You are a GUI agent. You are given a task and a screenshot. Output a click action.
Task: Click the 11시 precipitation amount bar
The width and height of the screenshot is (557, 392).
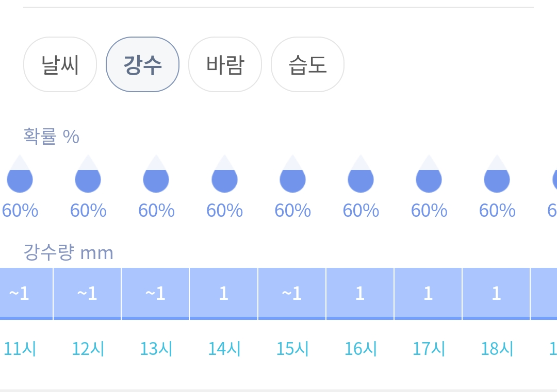pyautogui.click(x=26, y=294)
